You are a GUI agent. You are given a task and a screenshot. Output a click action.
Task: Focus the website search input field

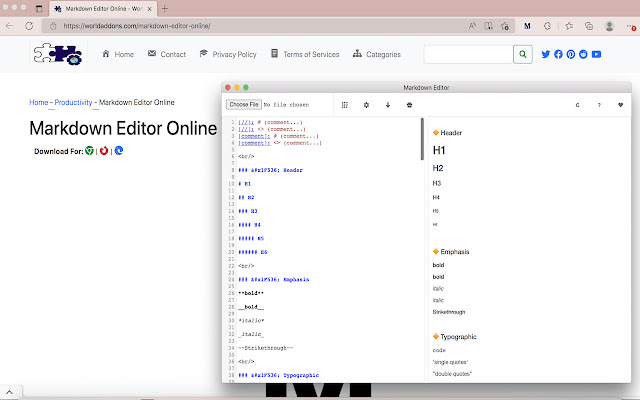[469, 54]
